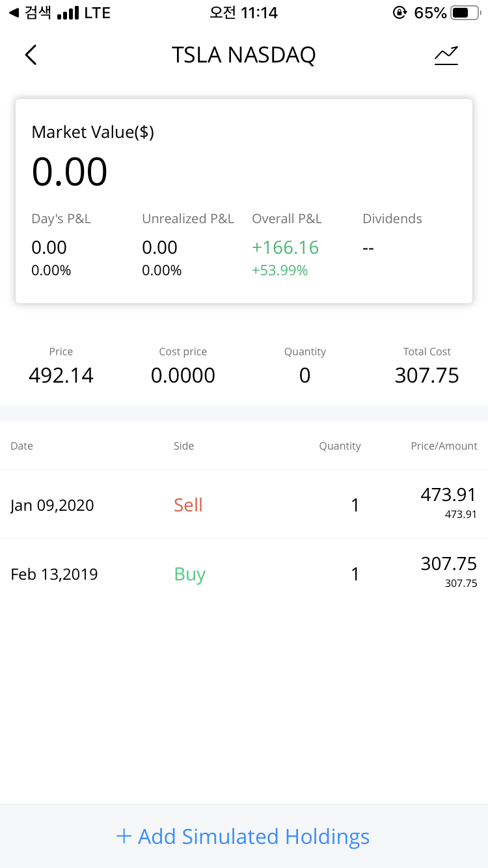
Task: Tap the Date column header
Action: (21, 446)
